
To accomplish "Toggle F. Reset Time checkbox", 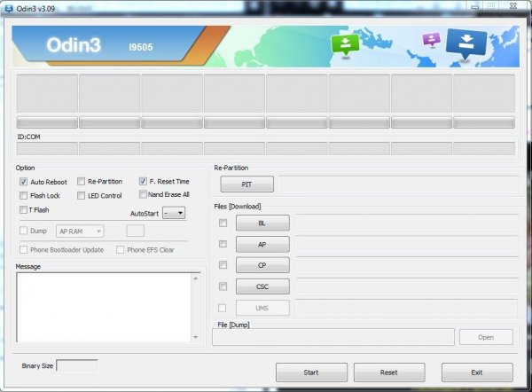I will (143, 181).
